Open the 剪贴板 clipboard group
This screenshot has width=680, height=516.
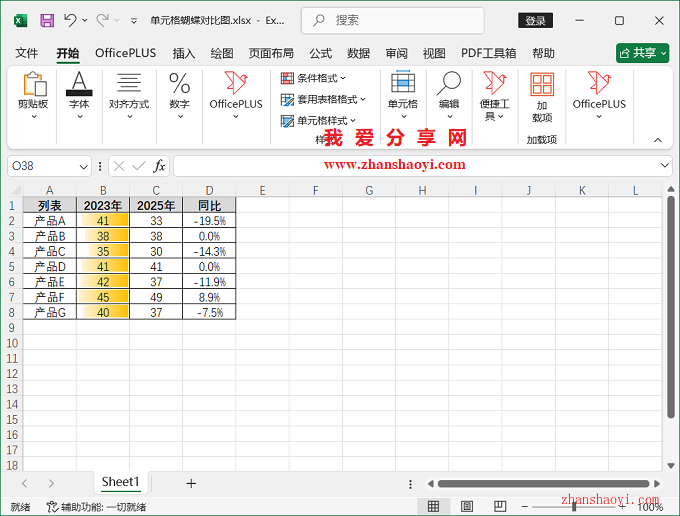click(33, 96)
